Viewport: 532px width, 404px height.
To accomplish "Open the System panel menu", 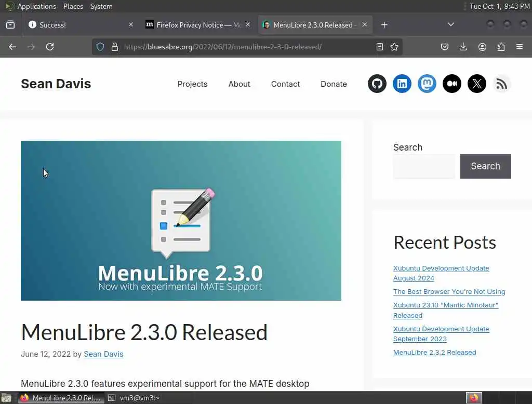I will (101, 6).
